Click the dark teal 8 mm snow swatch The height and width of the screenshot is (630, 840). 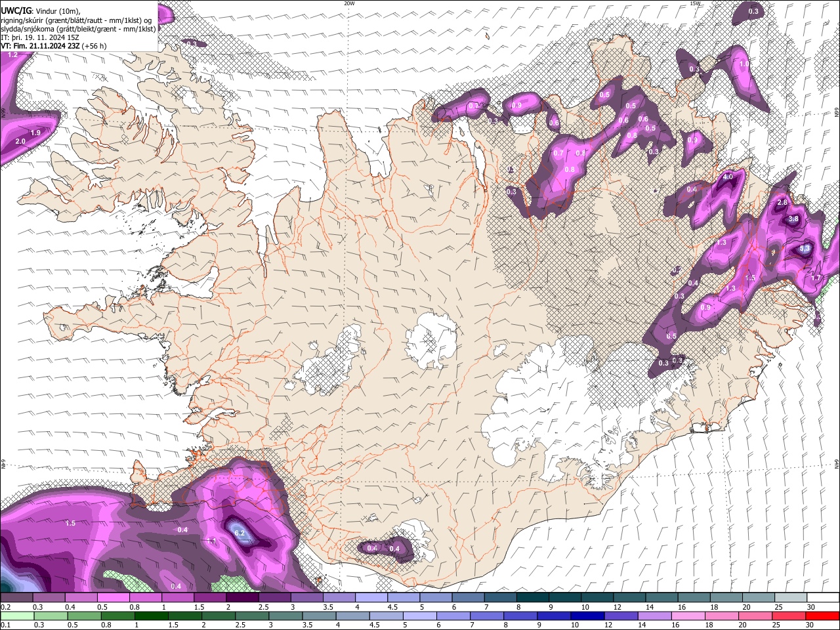(532, 598)
